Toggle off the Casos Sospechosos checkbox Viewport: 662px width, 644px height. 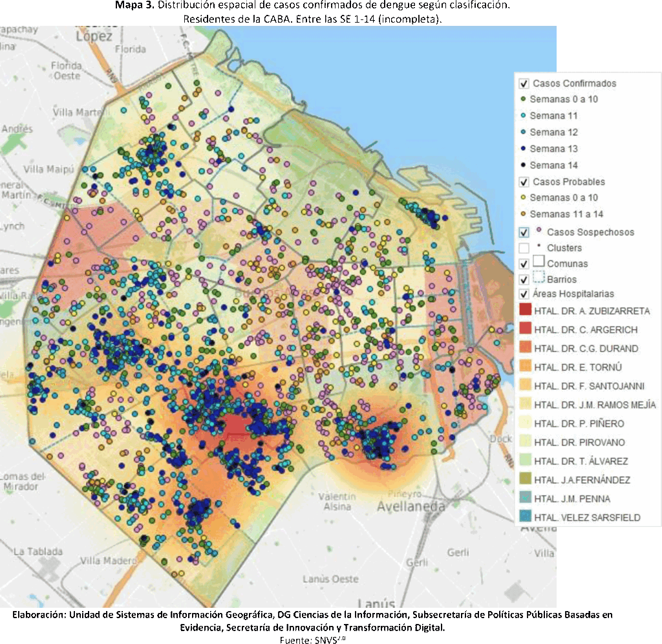pyautogui.click(x=524, y=232)
